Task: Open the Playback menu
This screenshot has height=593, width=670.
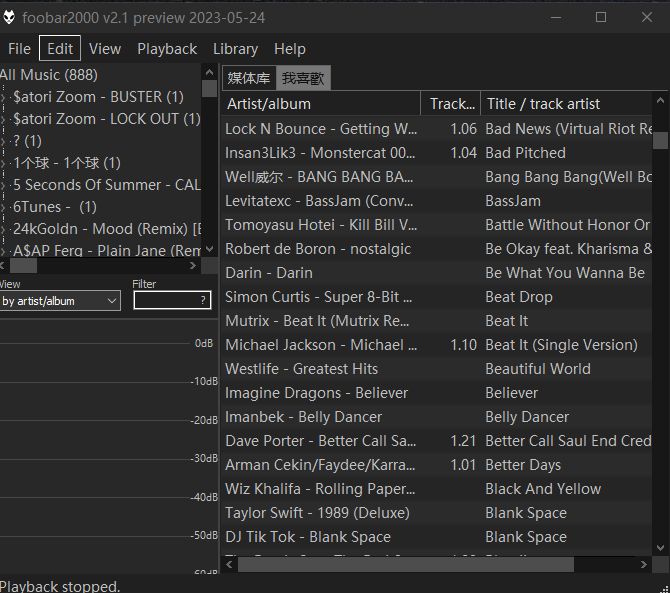Action: (167, 49)
